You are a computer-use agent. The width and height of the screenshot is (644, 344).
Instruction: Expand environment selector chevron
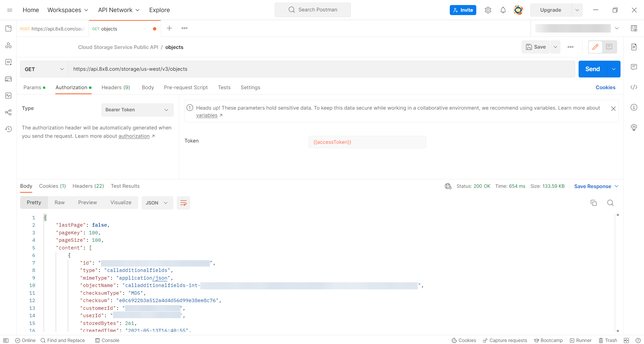pyautogui.click(x=617, y=28)
